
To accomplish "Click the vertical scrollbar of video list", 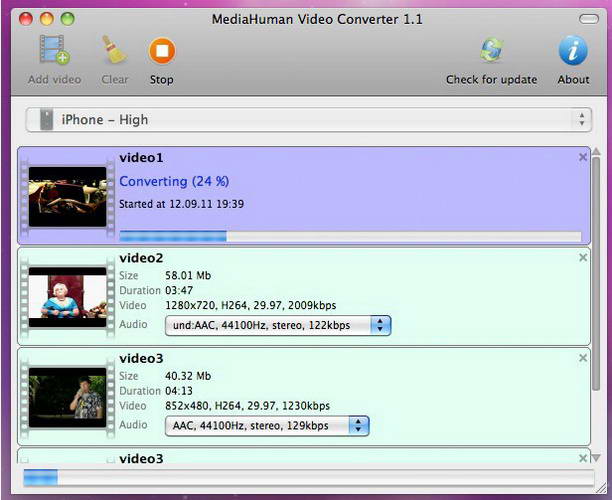I will pyautogui.click(x=596, y=273).
